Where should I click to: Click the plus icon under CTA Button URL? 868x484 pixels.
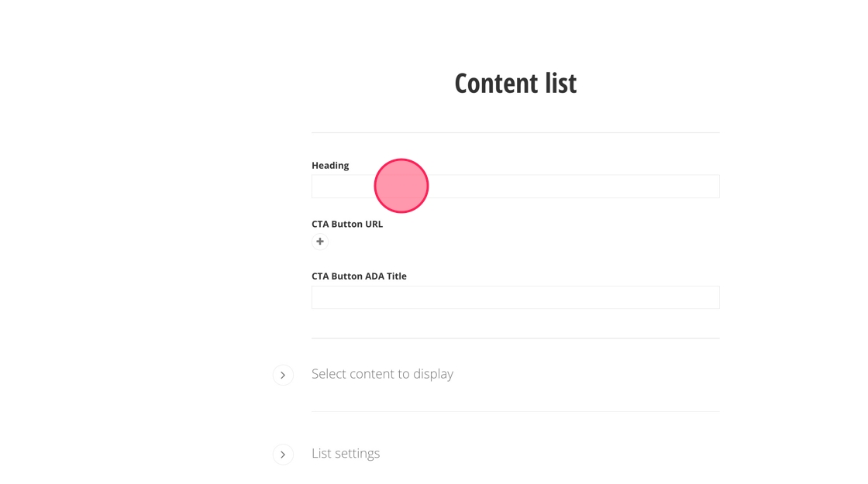point(320,242)
